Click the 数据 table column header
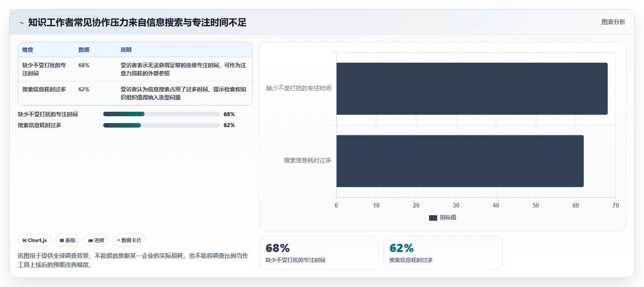The width and height of the screenshot is (644, 287). [84, 50]
